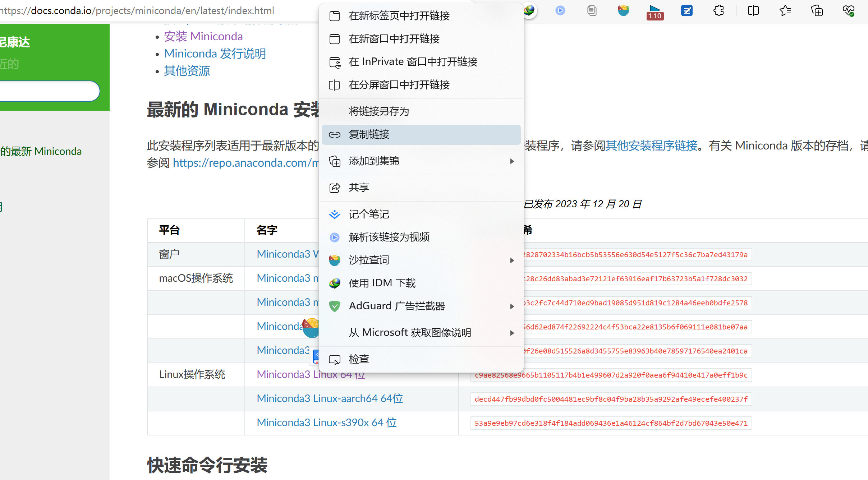Select 检查 to inspect the element
Viewport: 868px width, 480px height.
[358, 359]
